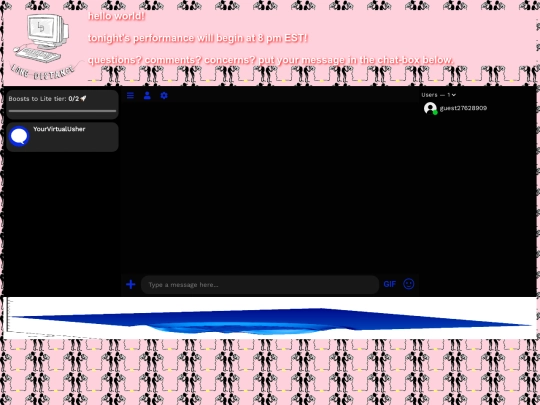
Task: Click guest27628909's avatar
Action: click(x=430, y=108)
